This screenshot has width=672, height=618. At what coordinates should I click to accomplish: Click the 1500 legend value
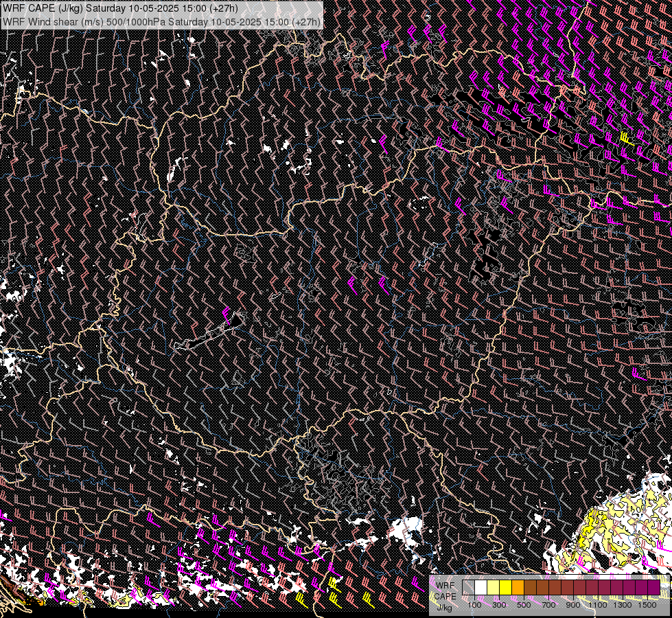(x=647, y=605)
